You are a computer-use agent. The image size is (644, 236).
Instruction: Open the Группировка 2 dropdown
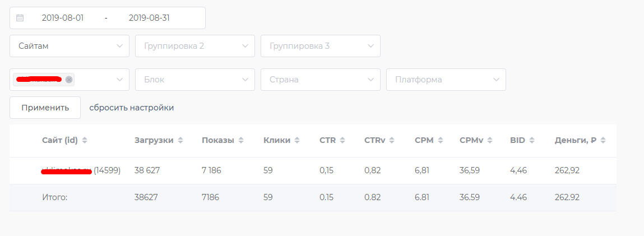[x=195, y=46]
